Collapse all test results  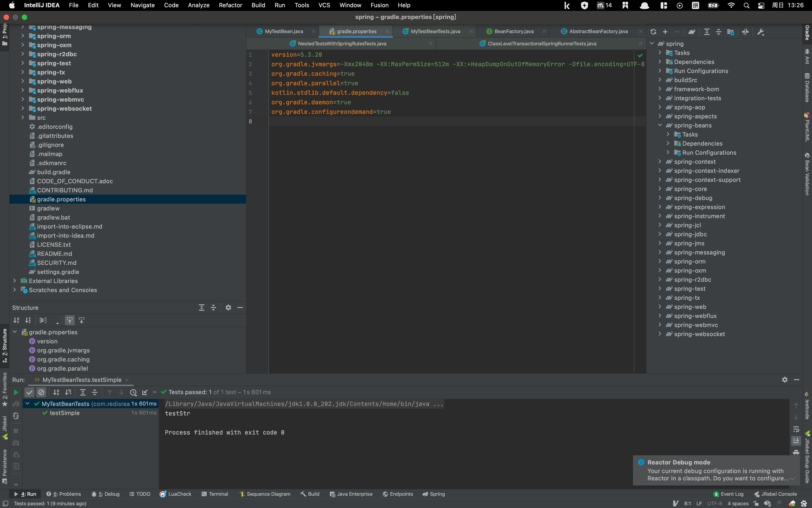[95, 392]
